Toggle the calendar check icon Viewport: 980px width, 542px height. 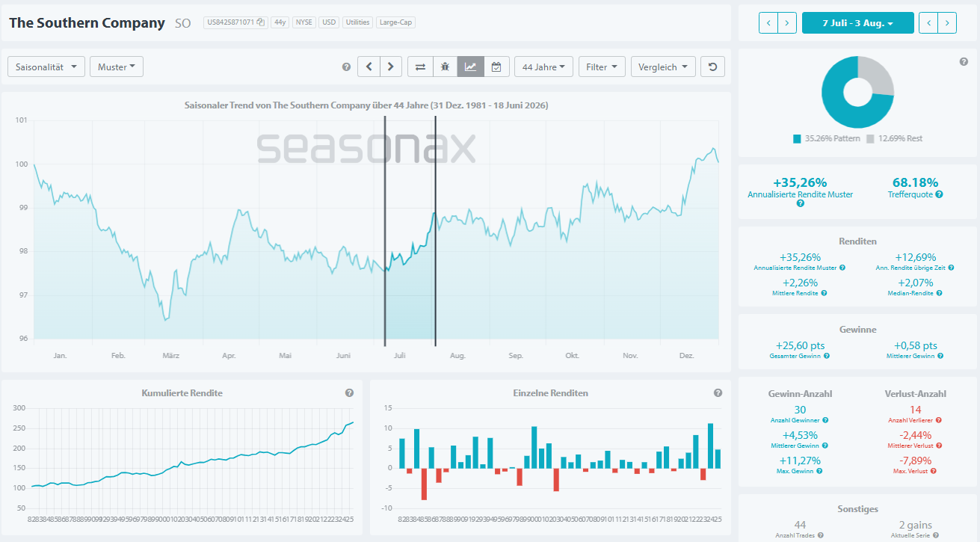pyautogui.click(x=496, y=67)
